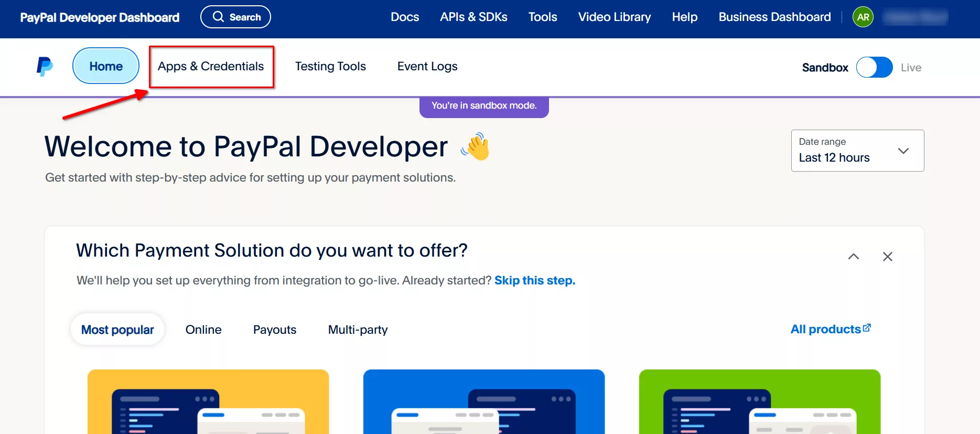Switch to Testing Tools tab
980x434 pixels.
330,67
